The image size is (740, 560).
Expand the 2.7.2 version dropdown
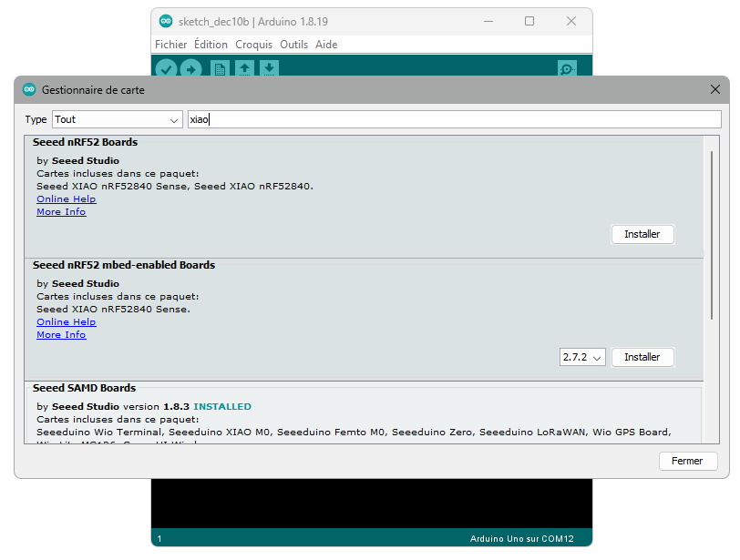tap(582, 358)
